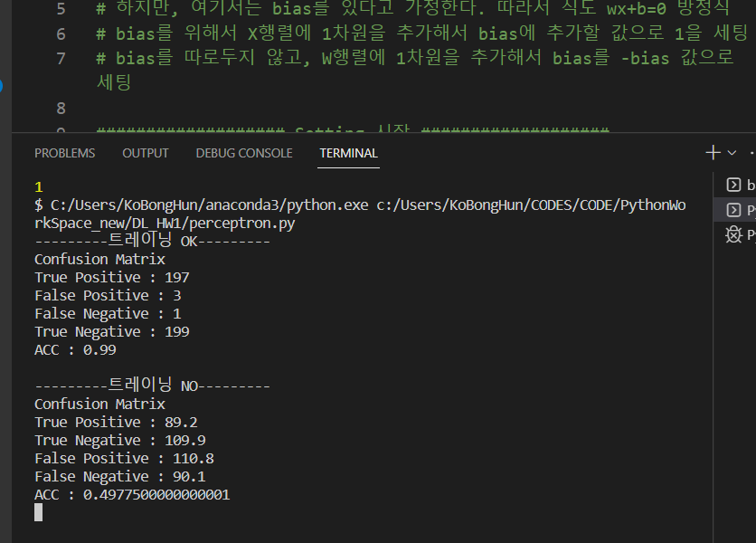Click line number 8 in the editor gutter
This screenshot has width=756, height=543.
click(60, 108)
